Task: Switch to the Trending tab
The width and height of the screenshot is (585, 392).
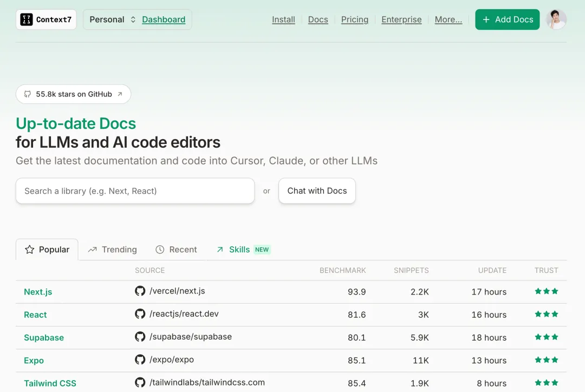Action: pos(112,250)
